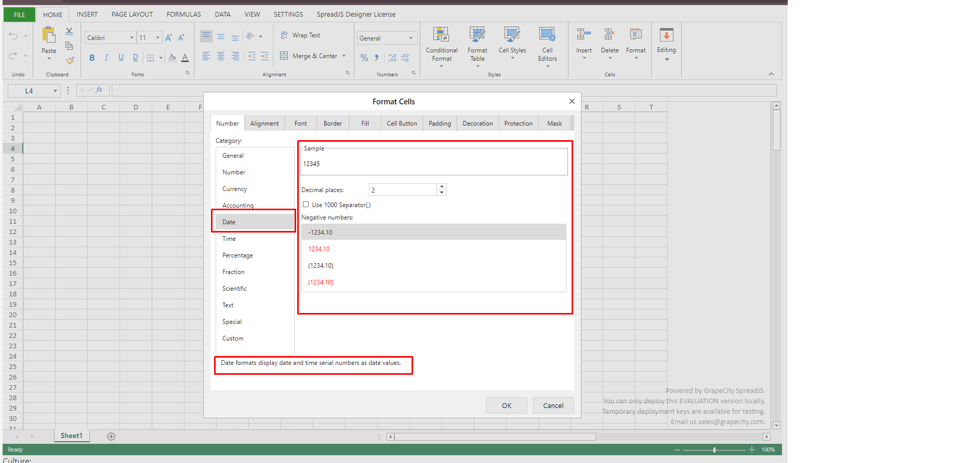
Task: Click OK in Format Cells dialog
Action: [x=506, y=405]
